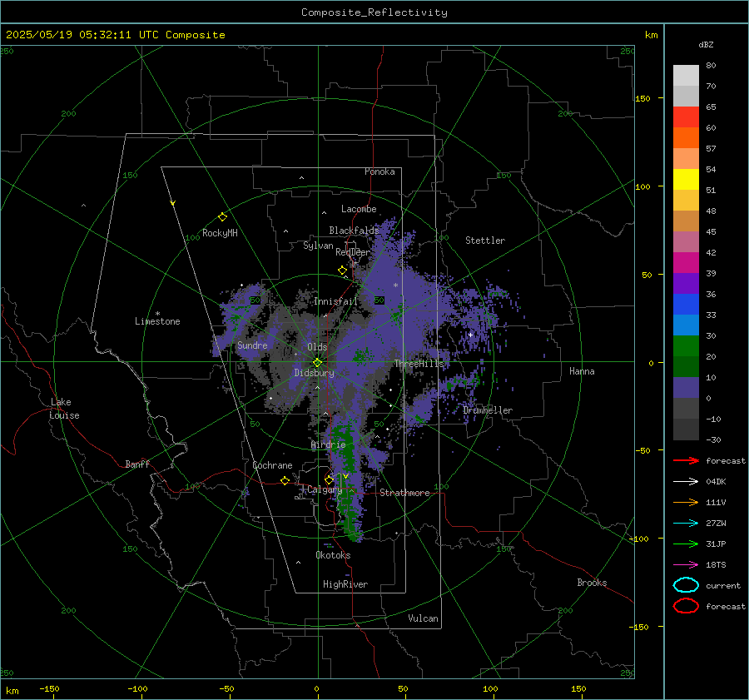Click the Limestone label
749x700 pixels.
click(x=157, y=321)
